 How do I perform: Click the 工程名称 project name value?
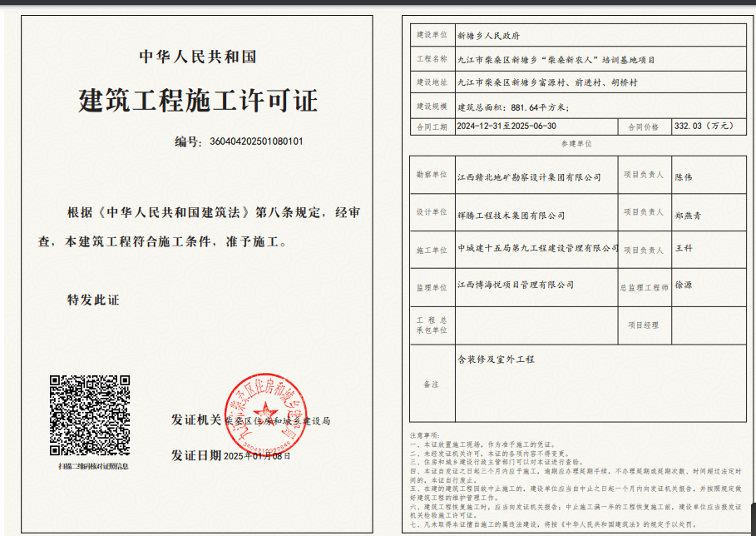[x=556, y=60]
